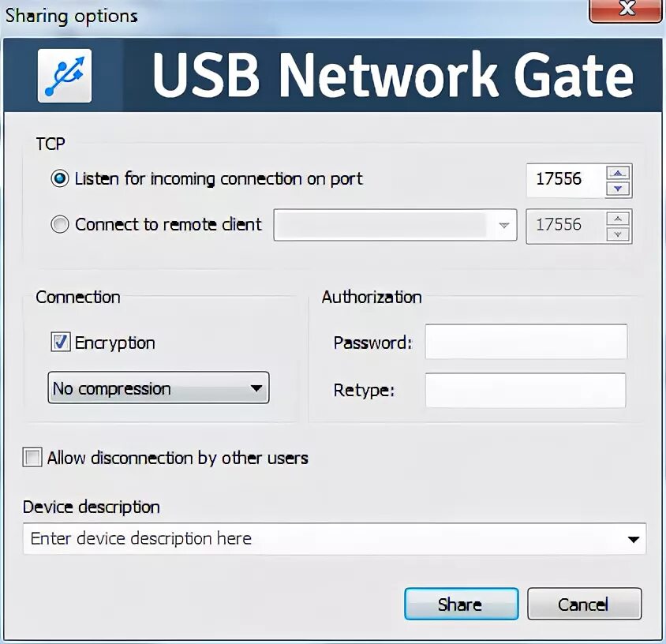Click the Cancel button

[585, 604]
